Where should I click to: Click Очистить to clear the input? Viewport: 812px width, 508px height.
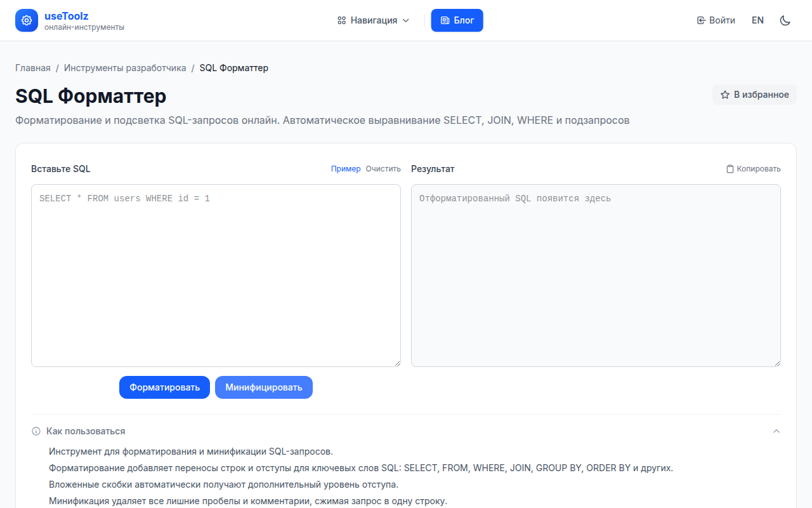click(x=383, y=169)
